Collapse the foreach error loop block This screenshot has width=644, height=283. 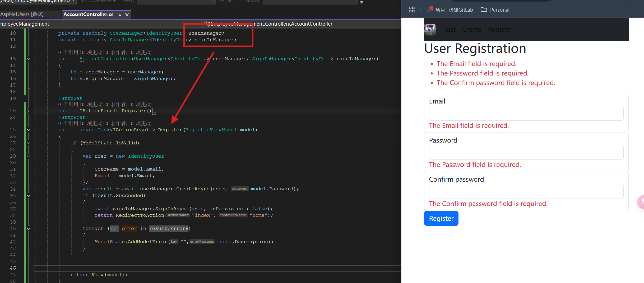tap(29, 229)
